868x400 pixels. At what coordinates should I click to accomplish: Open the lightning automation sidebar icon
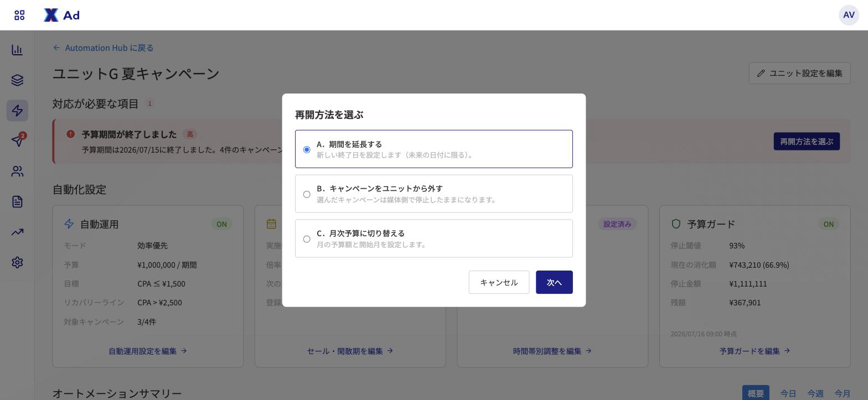(17, 111)
